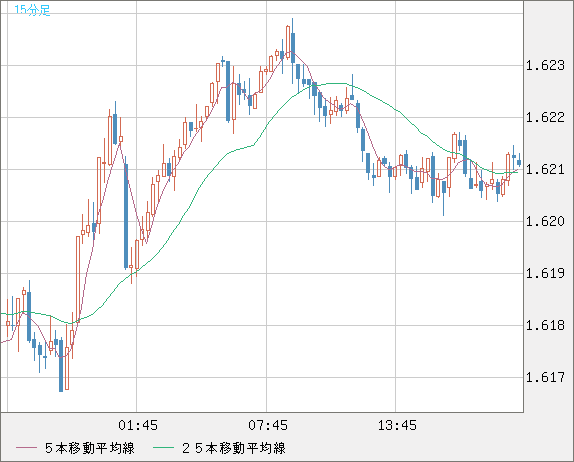Click the 15分足 timeframe label
The image size is (574, 462).
coord(32,10)
